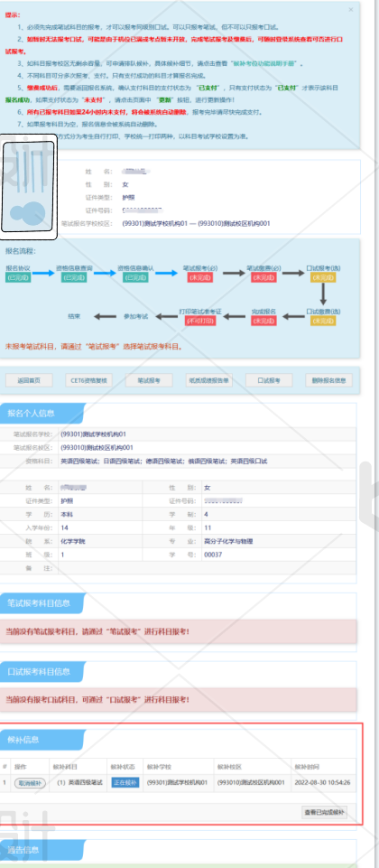This screenshot has height=868, width=379.
Task: Select the 通告信息 section header
Action: click(42, 850)
